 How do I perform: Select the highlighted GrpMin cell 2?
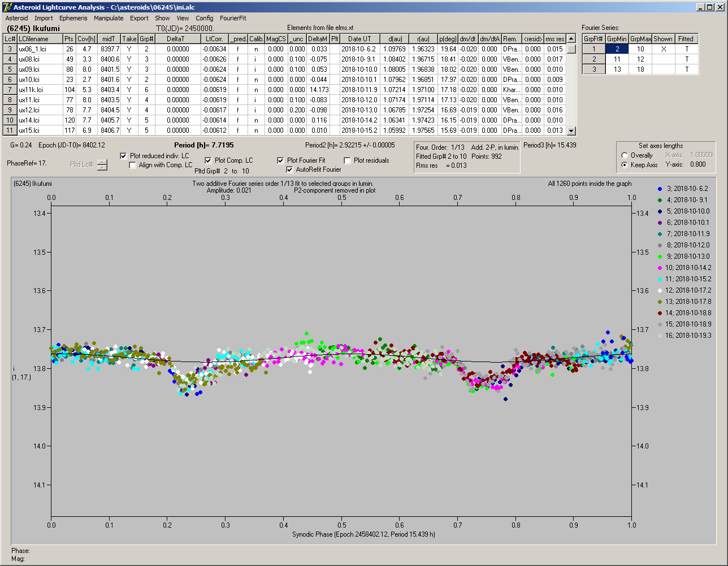617,49
